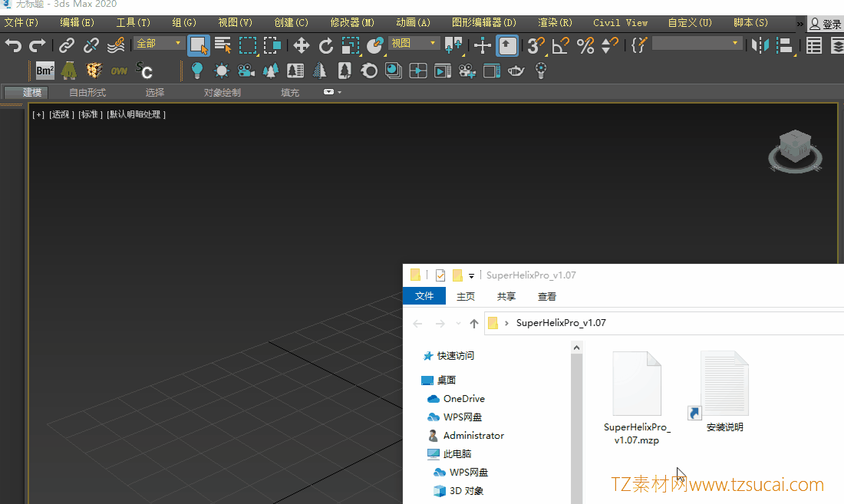
Task: Select 此电脑 in Explorer navigation tree
Action: (457, 454)
